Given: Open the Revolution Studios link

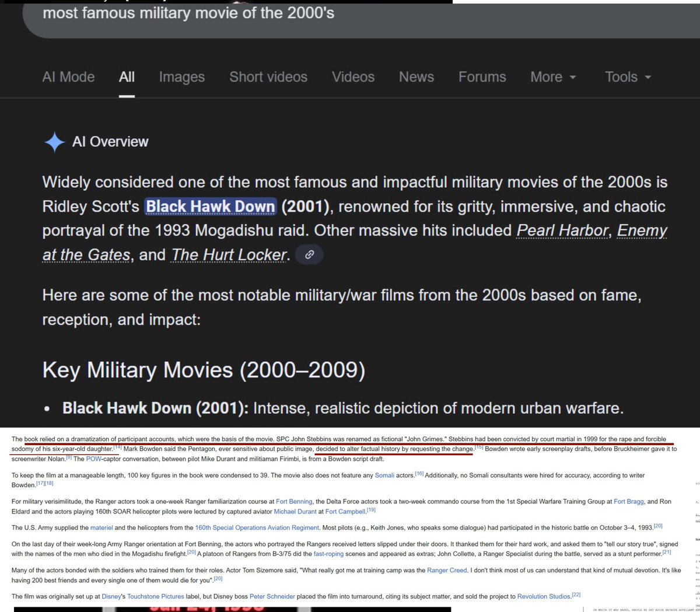Looking at the screenshot, I should click(x=544, y=596).
